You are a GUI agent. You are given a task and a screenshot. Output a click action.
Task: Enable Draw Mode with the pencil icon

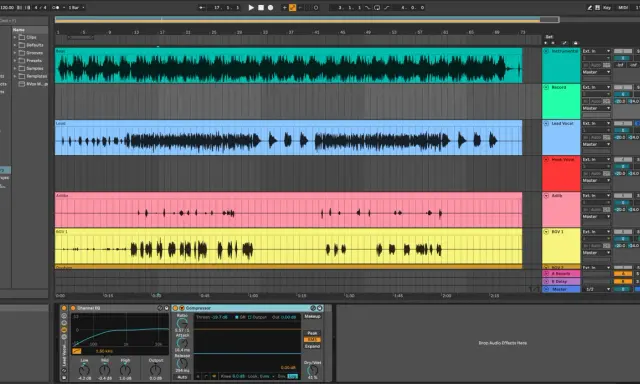click(589, 7)
